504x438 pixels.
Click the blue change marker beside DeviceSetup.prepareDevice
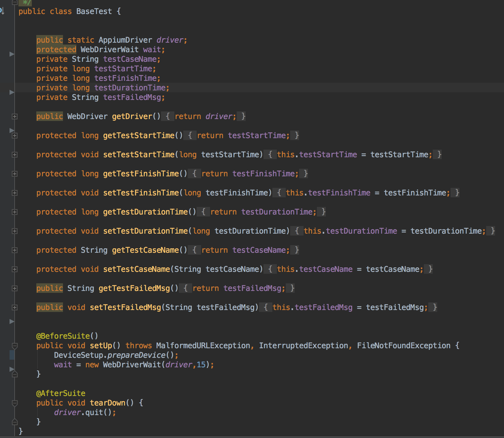12,355
